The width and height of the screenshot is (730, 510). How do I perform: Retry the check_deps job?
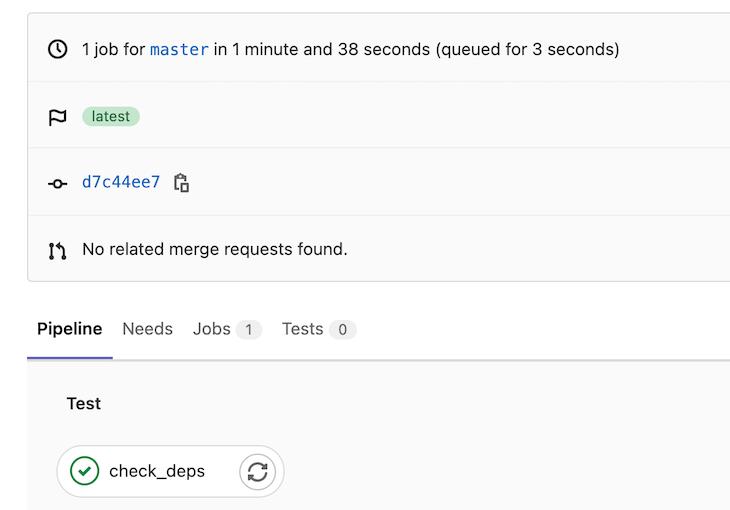[257, 472]
